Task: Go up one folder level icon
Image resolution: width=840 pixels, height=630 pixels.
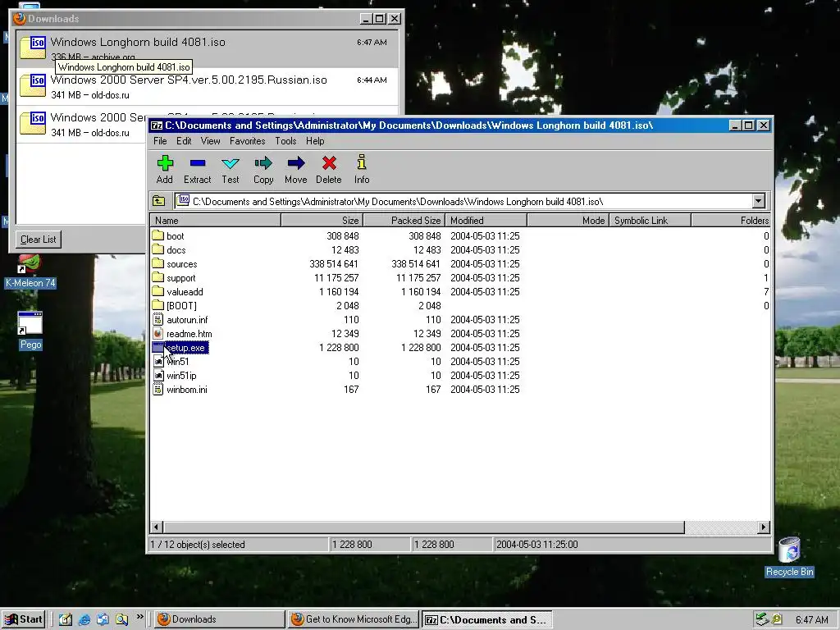Action: [159, 202]
